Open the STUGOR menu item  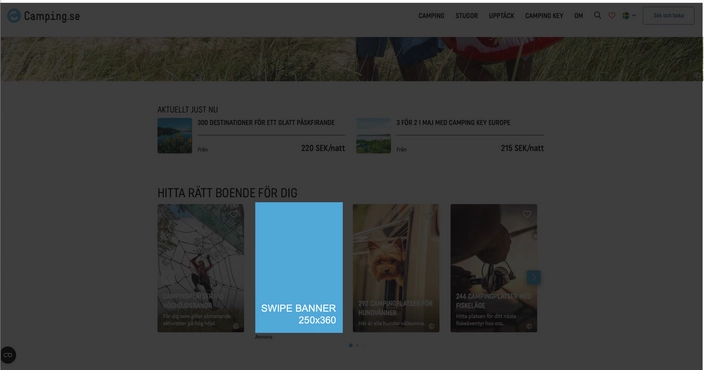[466, 16]
